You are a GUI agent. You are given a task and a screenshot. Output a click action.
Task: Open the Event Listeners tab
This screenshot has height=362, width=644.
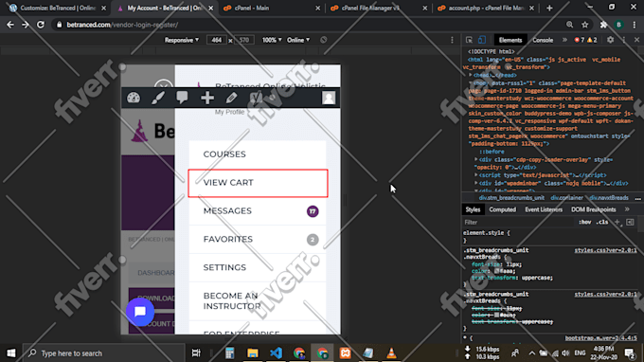click(x=544, y=209)
